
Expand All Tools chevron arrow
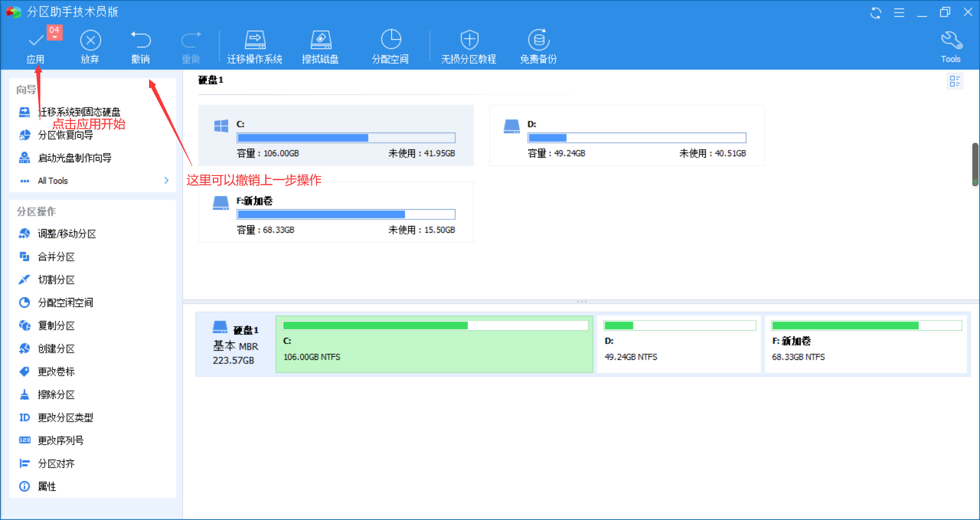(166, 181)
